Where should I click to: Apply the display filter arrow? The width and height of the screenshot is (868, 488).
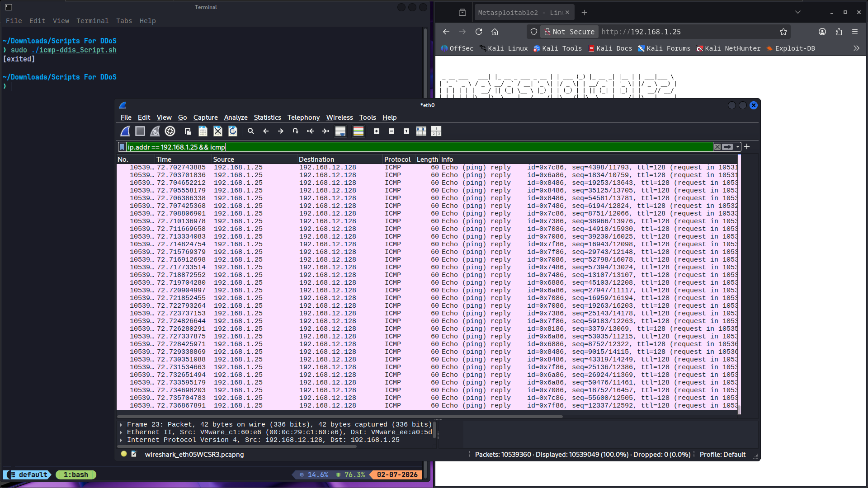pyautogui.click(x=727, y=147)
